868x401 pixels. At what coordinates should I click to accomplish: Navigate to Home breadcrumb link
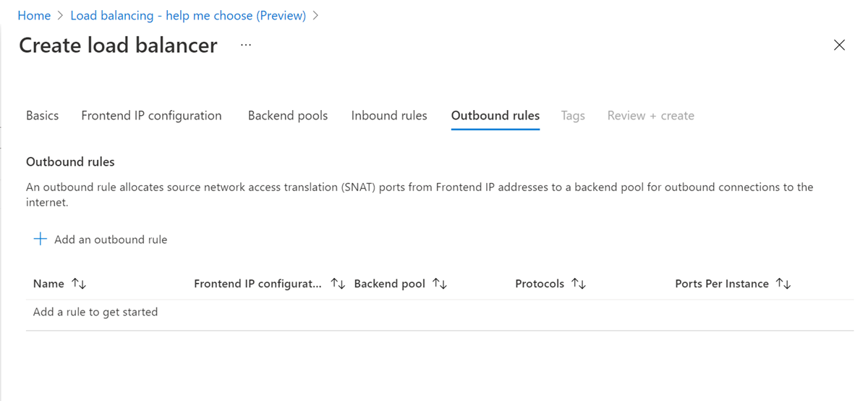pos(34,15)
